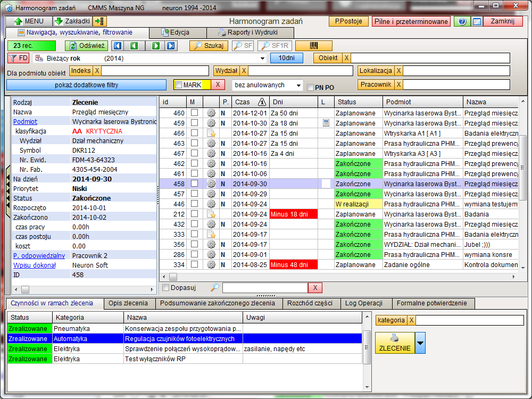Click the magnifier icon beside Dopasuj
This screenshot has width=532, height=399.
(x=214, y=288)
